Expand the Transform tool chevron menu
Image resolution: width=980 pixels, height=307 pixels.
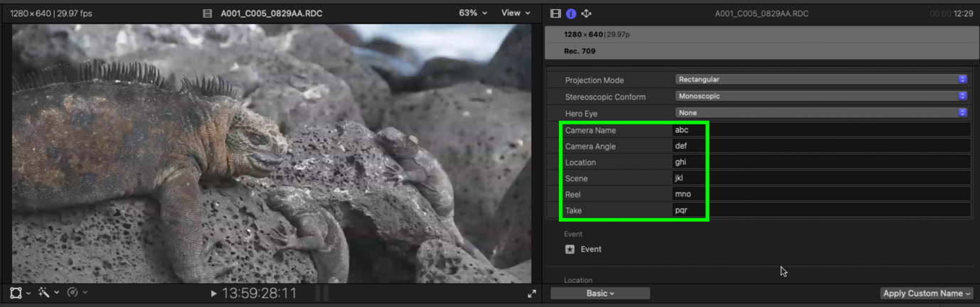coord(28,293)
